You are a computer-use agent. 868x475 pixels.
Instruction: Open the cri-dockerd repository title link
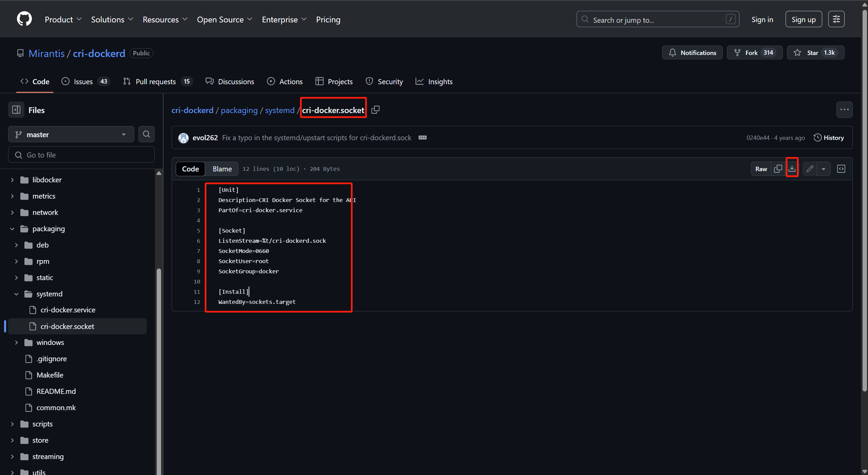(99, 53)
